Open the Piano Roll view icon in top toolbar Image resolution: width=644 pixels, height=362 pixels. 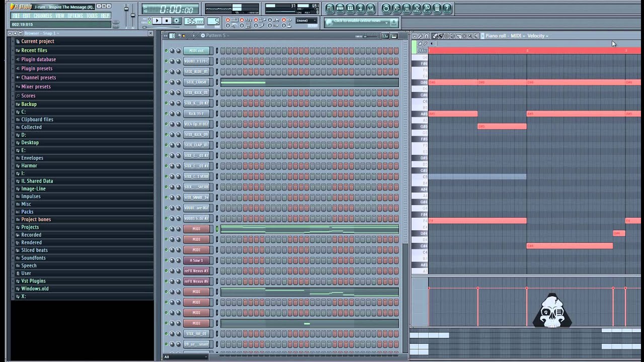(350, 9)
